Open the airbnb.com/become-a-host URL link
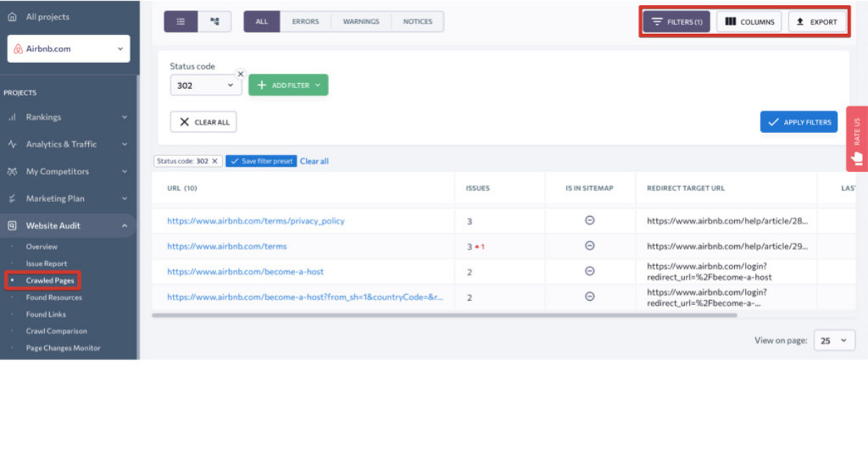This screenshot has height=454, width=868. point(245,272)
